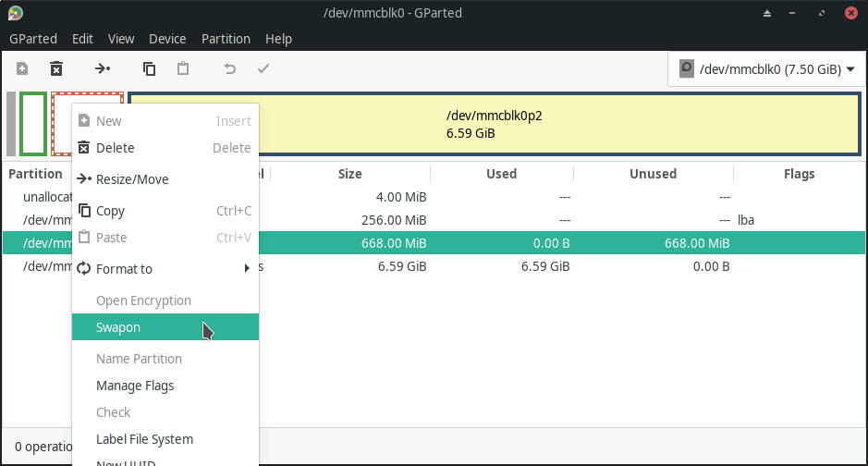Click the 0.00 B used value in selected row
This screenshot has width=868, height=466.
click(x=551, y=243)
